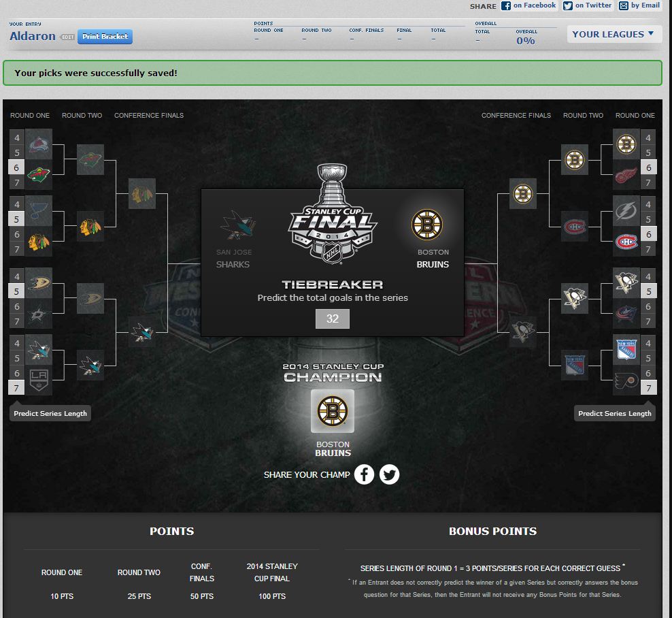Pick the Dallas Stars in Round One
The width and height of the screenshot is (672, 618).
(39, 314)
